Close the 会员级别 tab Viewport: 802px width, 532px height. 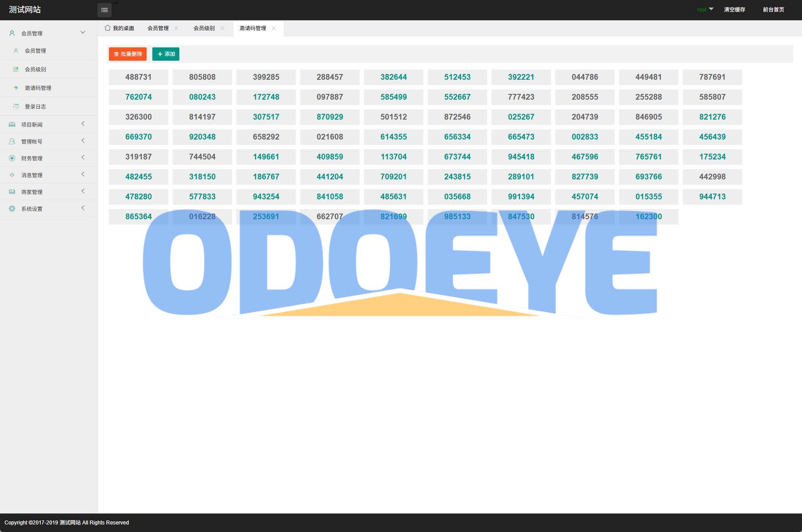(x=222, y=28)
